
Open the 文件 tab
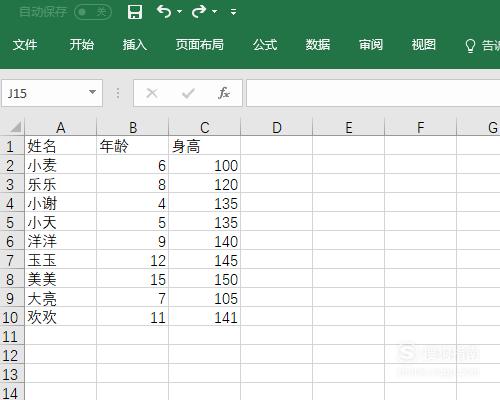pos(25,44)
